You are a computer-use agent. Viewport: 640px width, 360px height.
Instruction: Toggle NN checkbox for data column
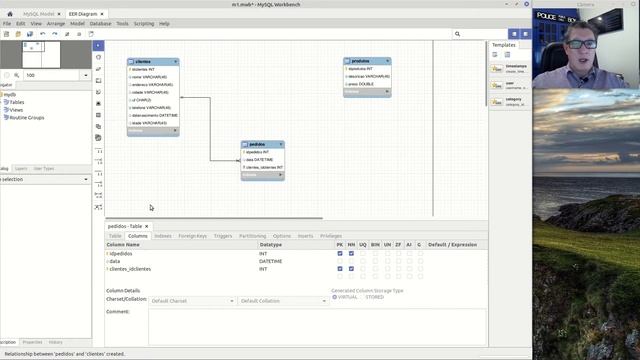pyautogui.click(x=351, y=261)
